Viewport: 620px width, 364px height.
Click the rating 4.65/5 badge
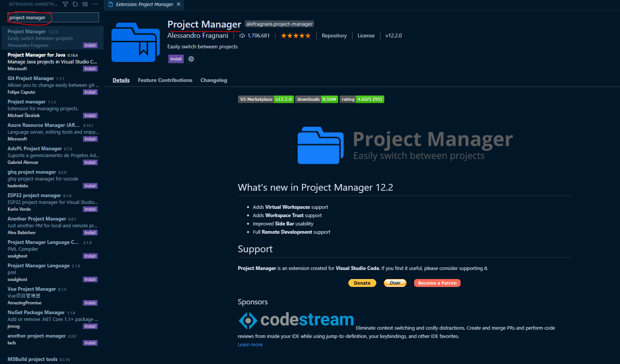[362, 99]
